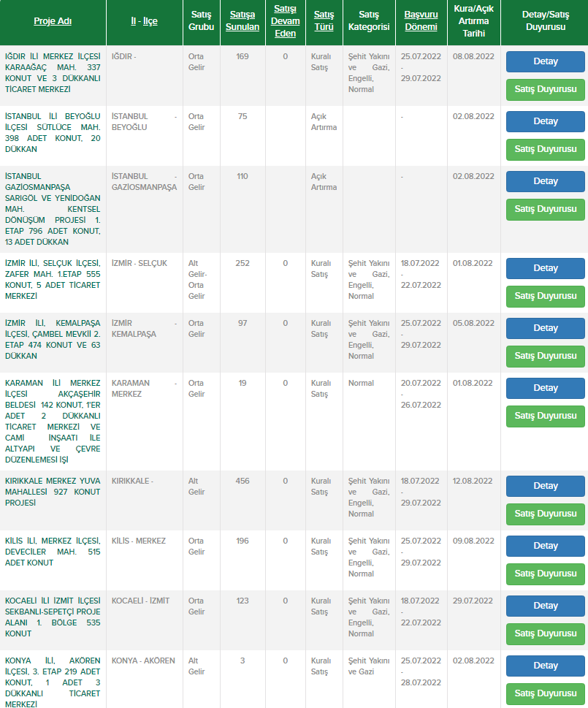Viewport: 588px width, 708px height.
Task: Sort by Satış Türü column header
Action: click(x=324, y=20)
